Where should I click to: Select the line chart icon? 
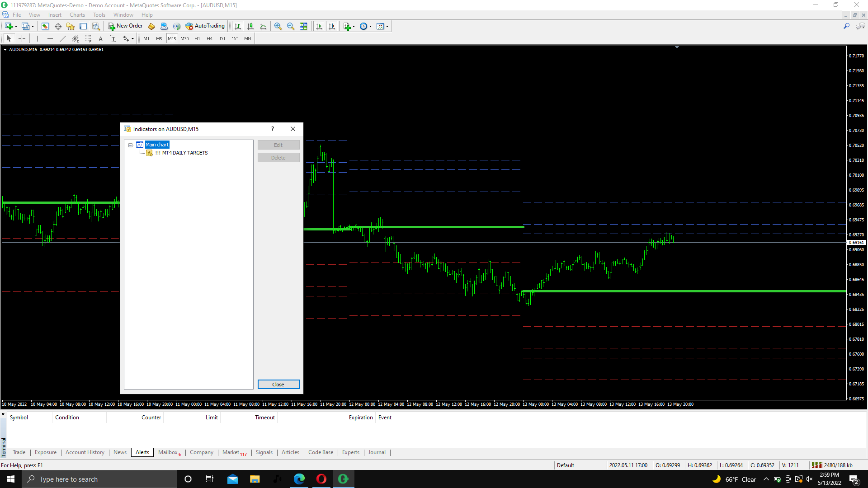pyautogui.click(x=263, y=26)
